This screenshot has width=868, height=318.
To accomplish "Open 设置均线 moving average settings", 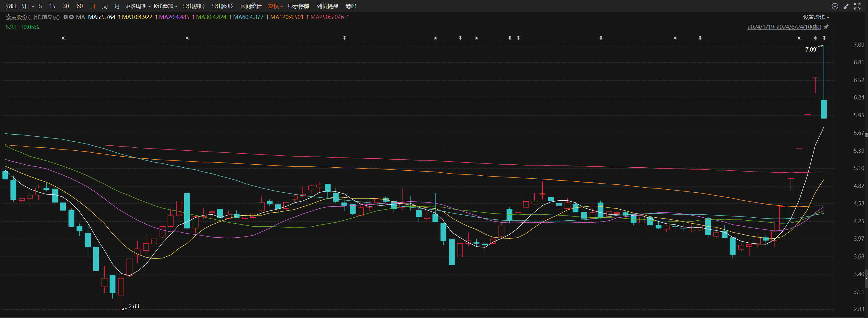I will [x=816, y=17].
